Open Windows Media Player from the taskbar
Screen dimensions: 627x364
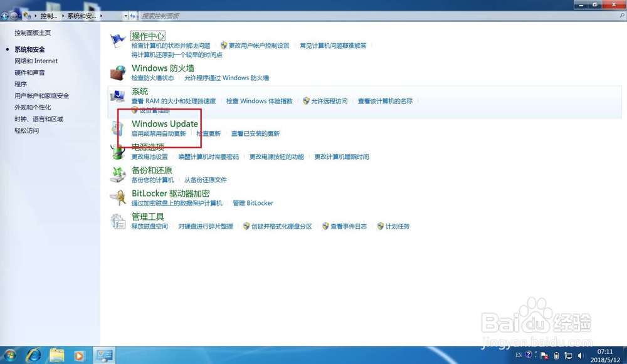[79, 356]
